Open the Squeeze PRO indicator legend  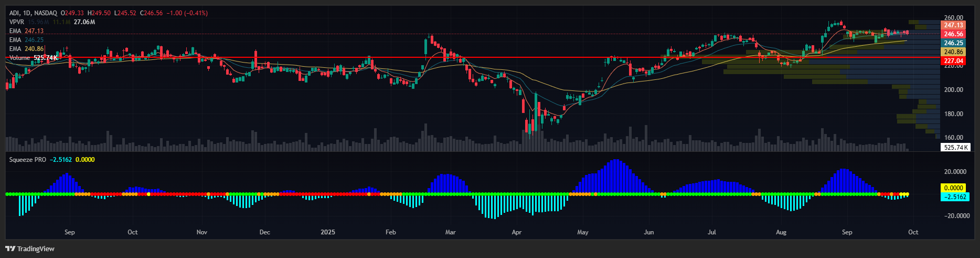pos(28,160)
